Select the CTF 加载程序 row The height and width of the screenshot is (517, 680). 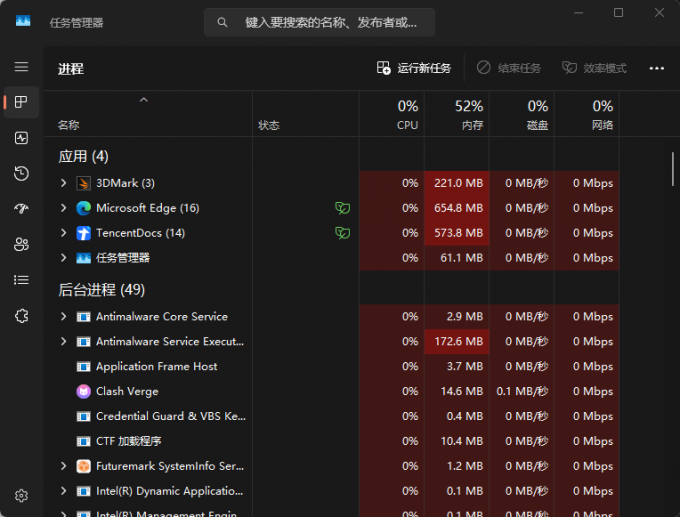[332, 441]
